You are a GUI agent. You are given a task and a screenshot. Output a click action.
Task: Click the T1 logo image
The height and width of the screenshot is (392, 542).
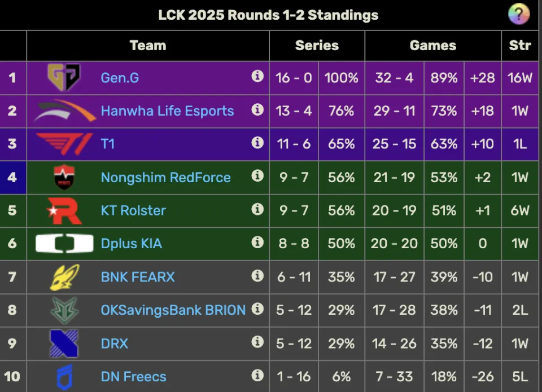64,144
